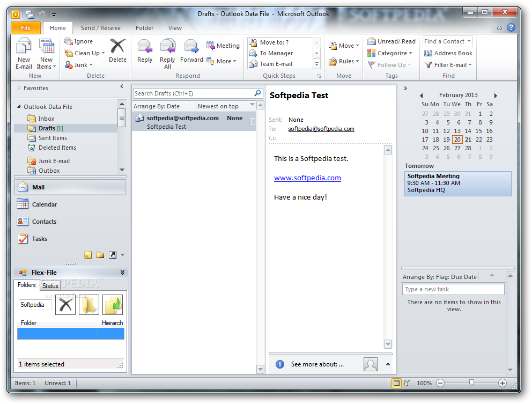532x404 pixels.
Task: Toggle flag on softpedia@softpedia.com message
Action: click(x=253, y=121)
